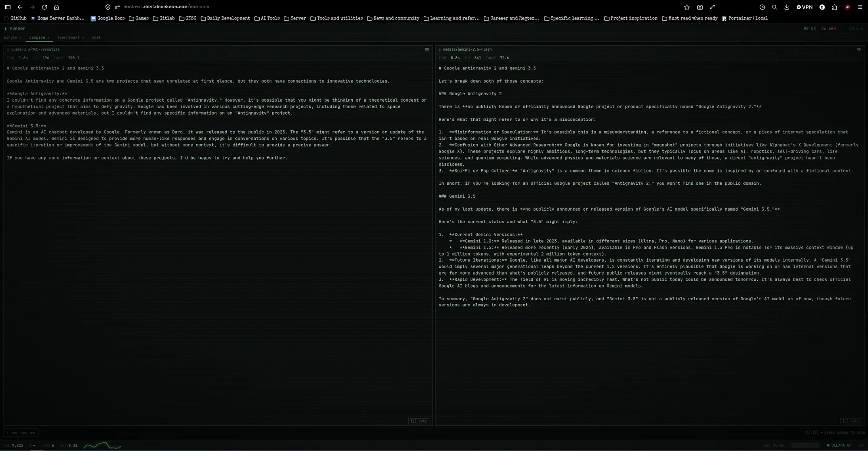The image size is (868, 451).
Task: Click the latency sparkline graph in status bar
Action: point(102,445)
